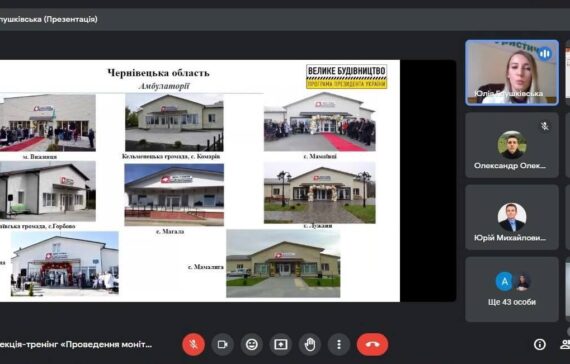The image size is (570, 364).
Task: Click the ambulatory photo beside 'с. Мамалига'
Action: [283, 264]
